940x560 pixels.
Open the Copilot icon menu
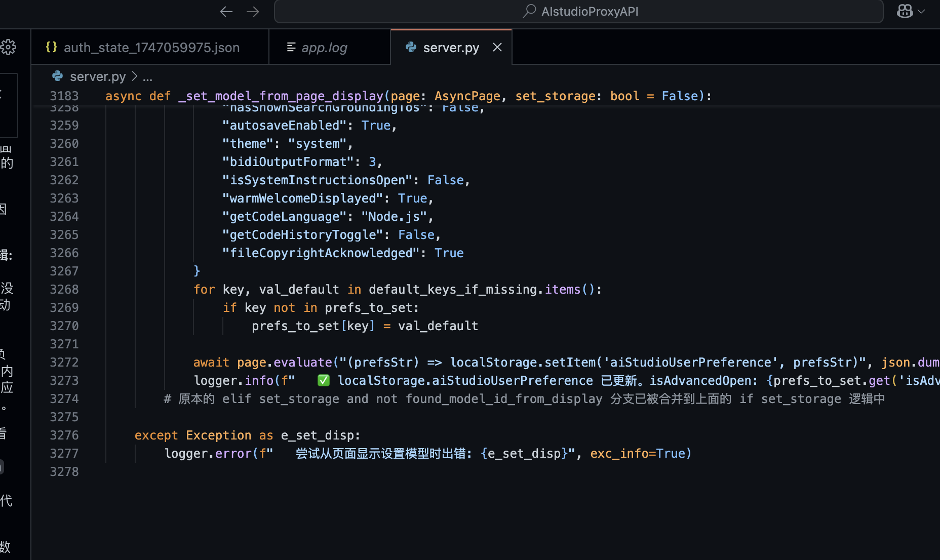click(x=905, y=11)
